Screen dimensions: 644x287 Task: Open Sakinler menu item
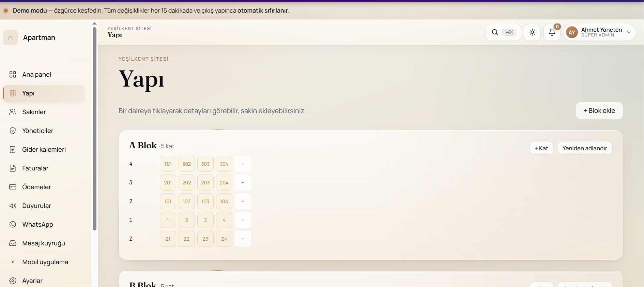44,112
